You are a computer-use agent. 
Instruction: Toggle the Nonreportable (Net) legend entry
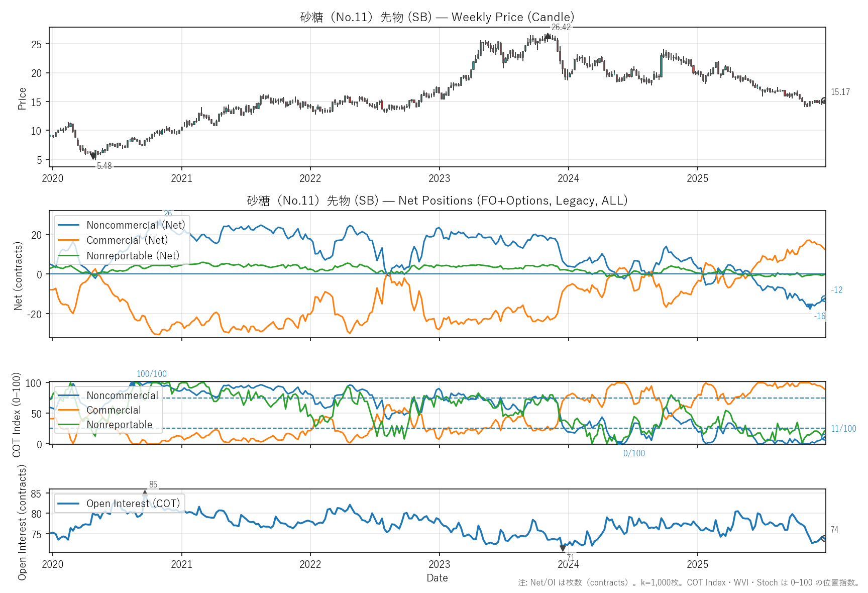(x=133, y=256)
